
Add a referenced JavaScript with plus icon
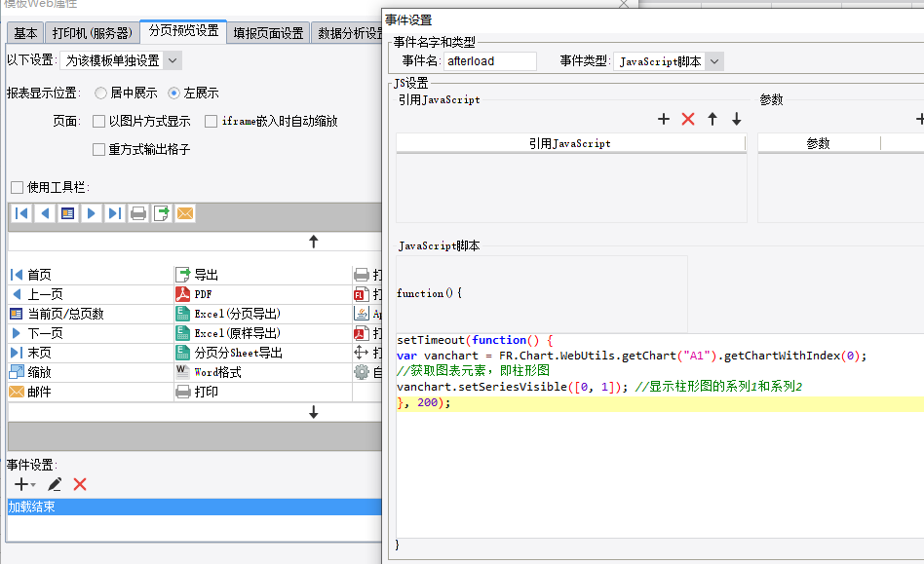tap(664, 119)
